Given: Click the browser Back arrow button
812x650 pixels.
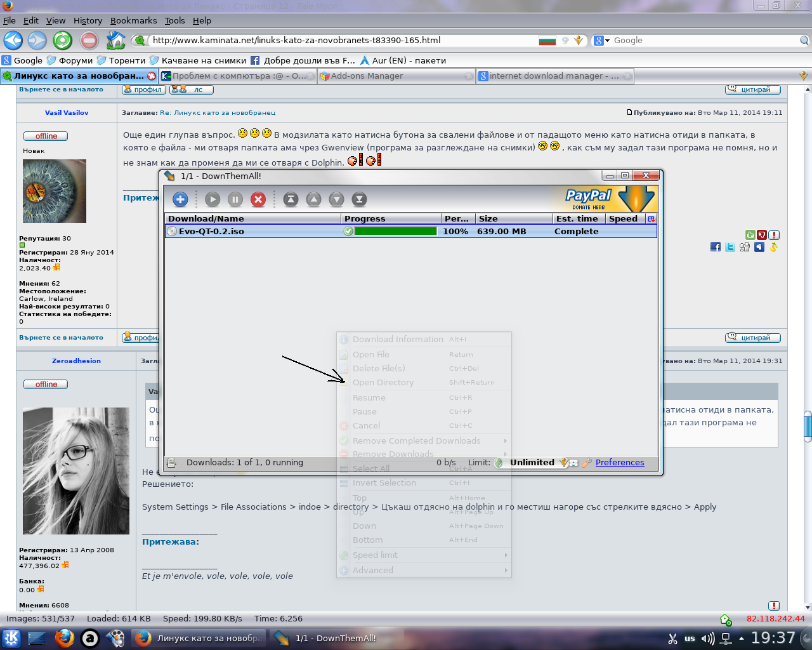Looking at the screenshot, I should coord(13,40).
